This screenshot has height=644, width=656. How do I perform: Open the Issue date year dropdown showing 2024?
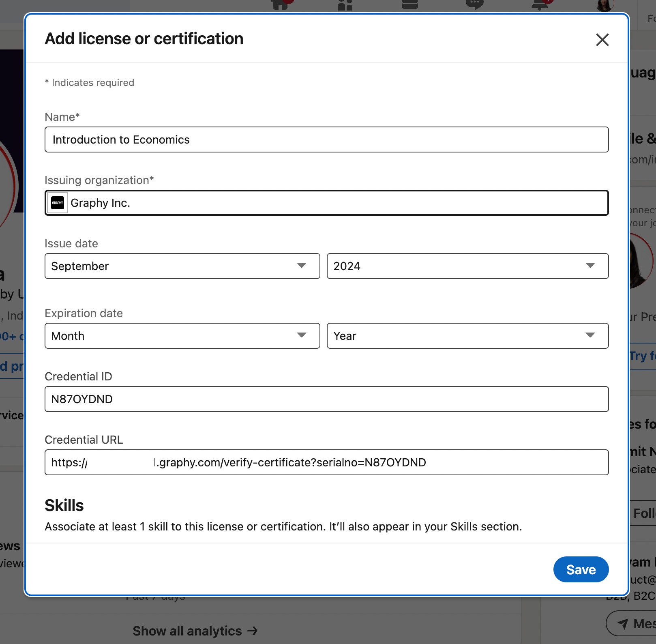coord(467,266)
